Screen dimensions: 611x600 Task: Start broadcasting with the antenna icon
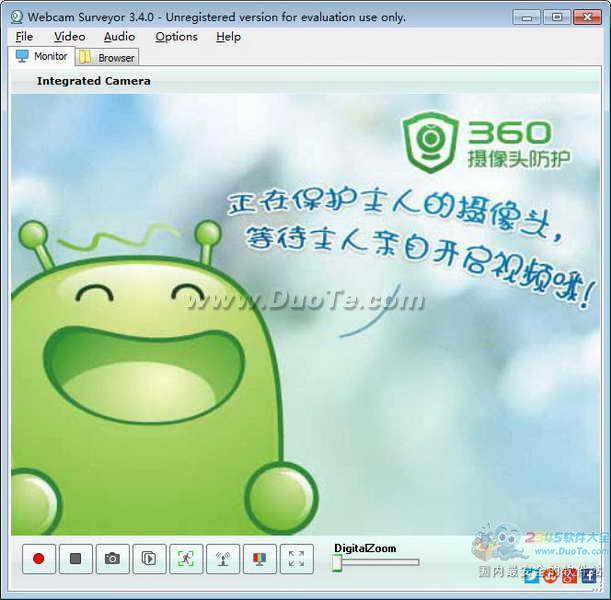click(223, 559)
